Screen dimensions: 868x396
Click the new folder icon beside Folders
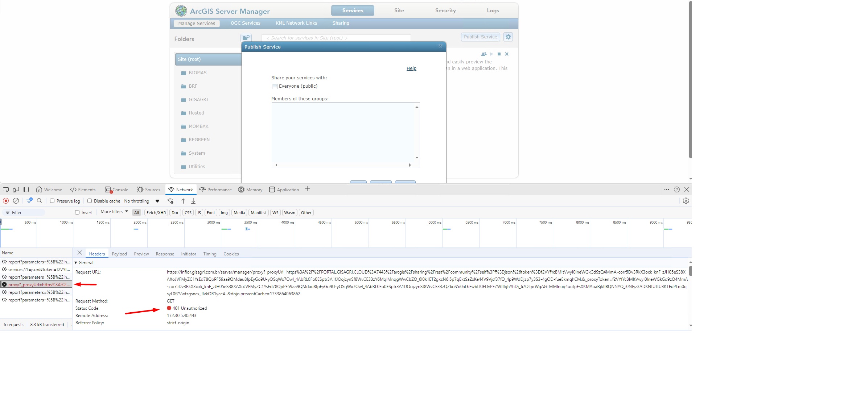[246, 38]
